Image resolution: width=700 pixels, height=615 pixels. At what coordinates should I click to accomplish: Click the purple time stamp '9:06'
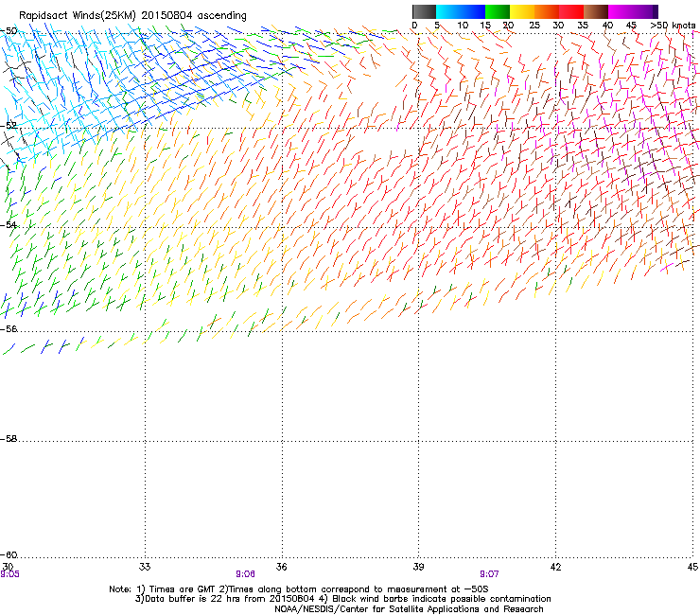click(246, 574)
